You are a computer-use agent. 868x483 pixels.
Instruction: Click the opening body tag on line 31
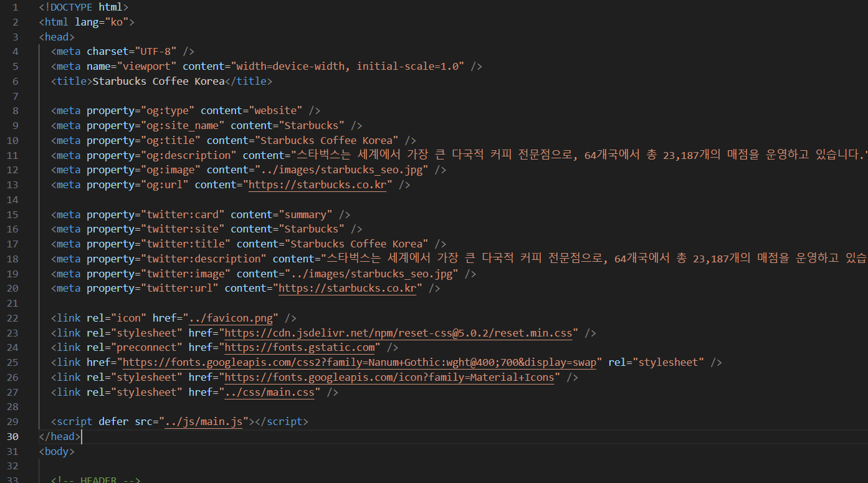pyautogui.click(x=57, y=452)
